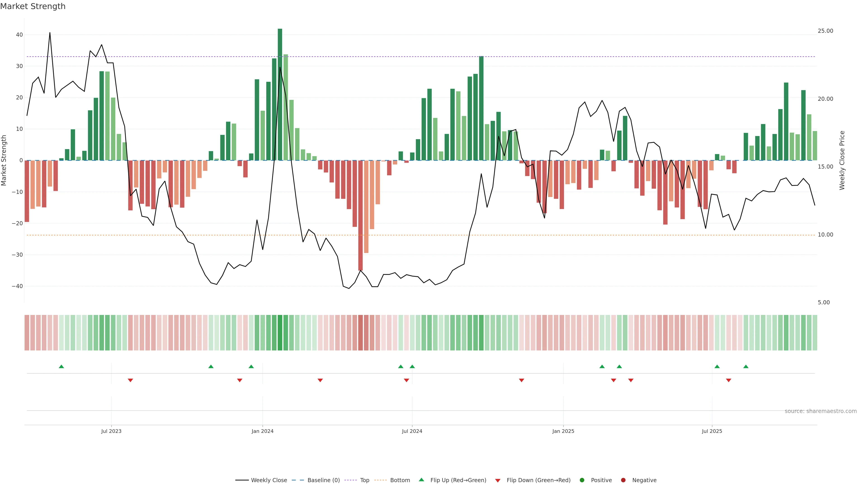Click the Positive green circle legend icon
The width and height of the screenshot is (868, 488).
coord(582,480)
